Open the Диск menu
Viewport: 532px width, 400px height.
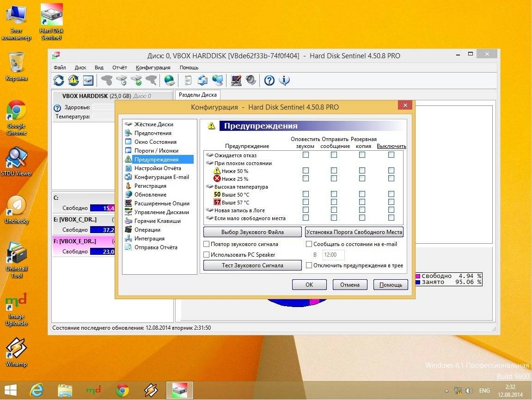80,68
